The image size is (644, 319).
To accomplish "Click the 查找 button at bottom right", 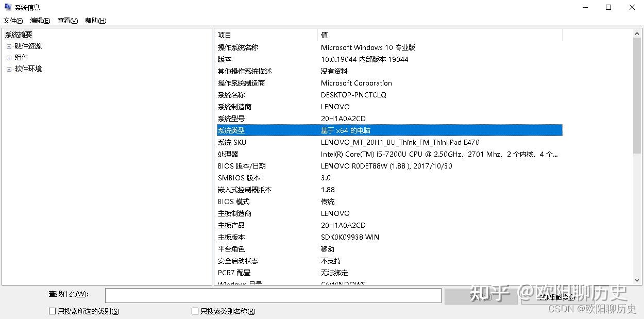I will [481, 295].
